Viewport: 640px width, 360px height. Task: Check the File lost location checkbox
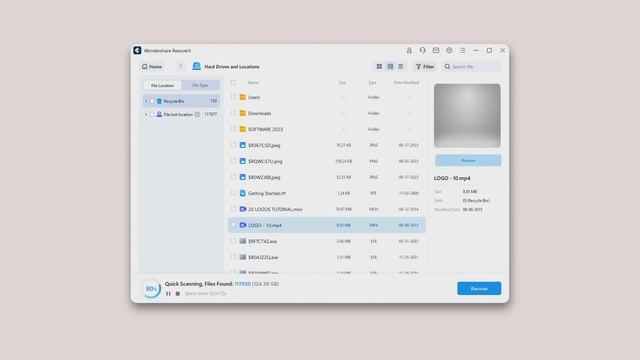pyautogui.click(x=152, y=114)
